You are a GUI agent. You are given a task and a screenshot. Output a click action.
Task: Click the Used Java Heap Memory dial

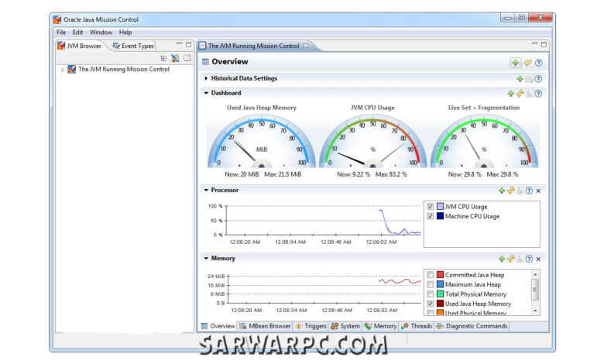click(x=262, y=143)
